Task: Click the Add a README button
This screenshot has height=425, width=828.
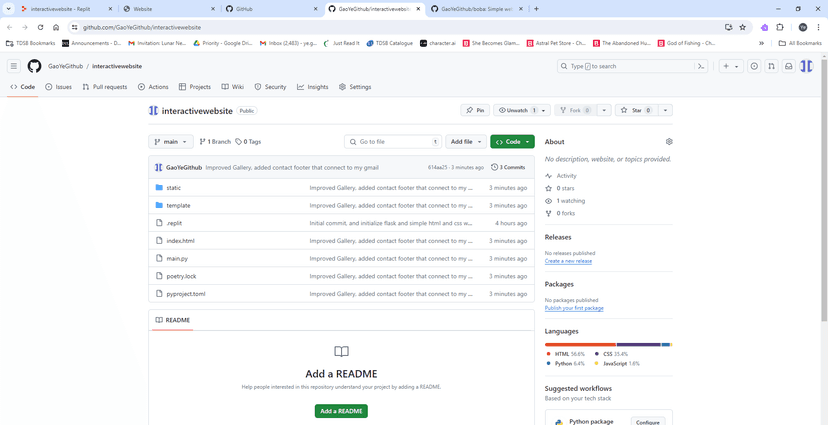Action: tap(341, 411)
